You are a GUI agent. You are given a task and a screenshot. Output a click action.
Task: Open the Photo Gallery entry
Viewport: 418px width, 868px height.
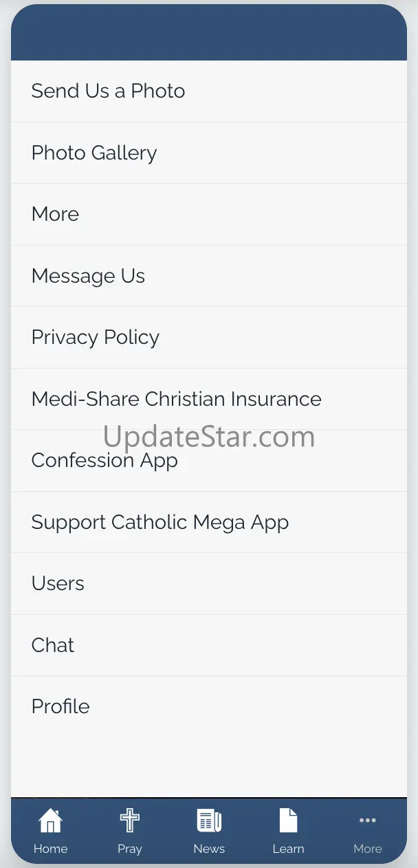point(209,153)
